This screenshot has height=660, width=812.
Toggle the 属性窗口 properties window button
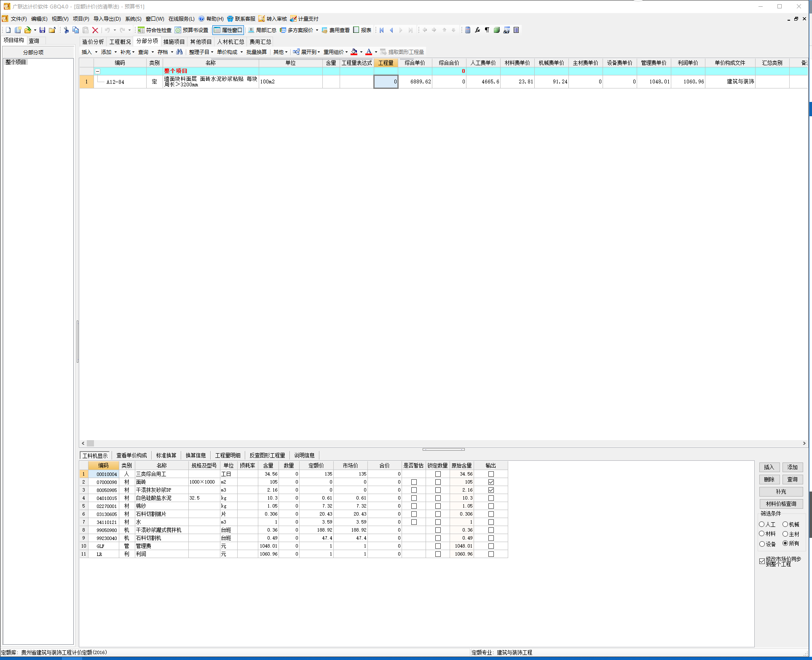(228, 30)
